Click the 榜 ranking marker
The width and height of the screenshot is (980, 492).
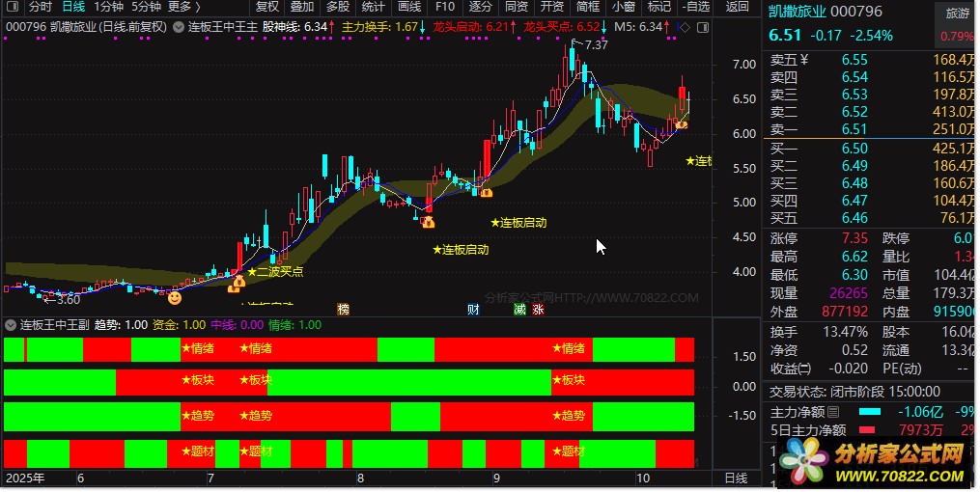click(343, 309)
